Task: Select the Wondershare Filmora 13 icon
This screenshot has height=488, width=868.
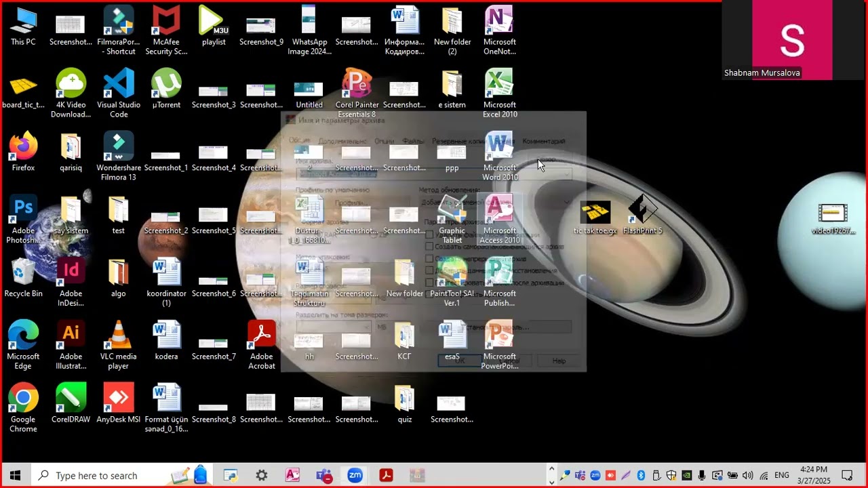Action: click(x=119, y=157)
